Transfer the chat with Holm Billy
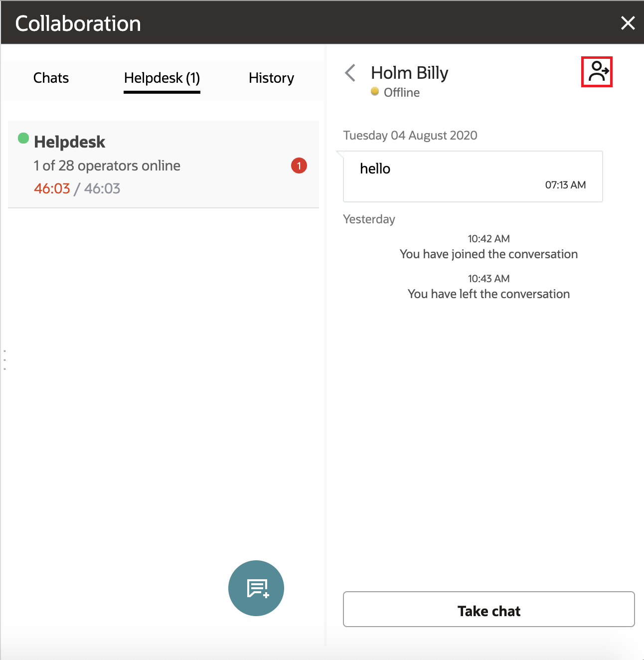This screenshot has height=660, width=644. pyautogui.click(x=597, y=72)
